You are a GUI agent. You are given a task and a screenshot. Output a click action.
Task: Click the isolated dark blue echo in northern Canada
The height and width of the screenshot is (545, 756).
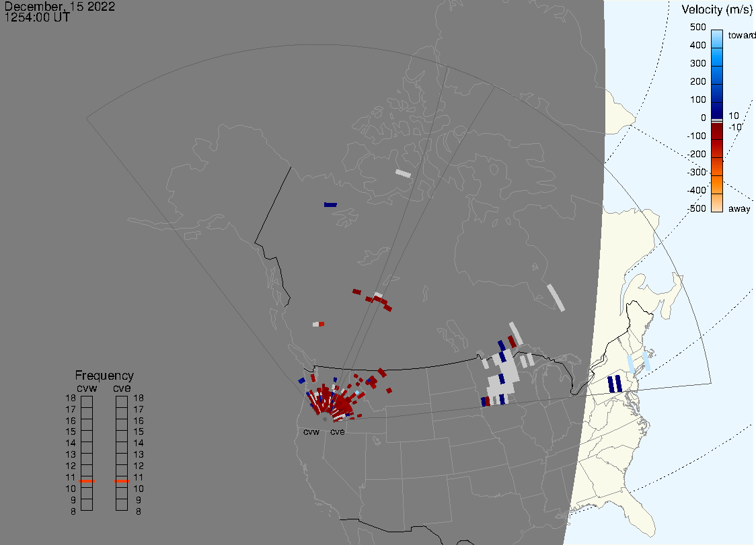coord(331,205)
